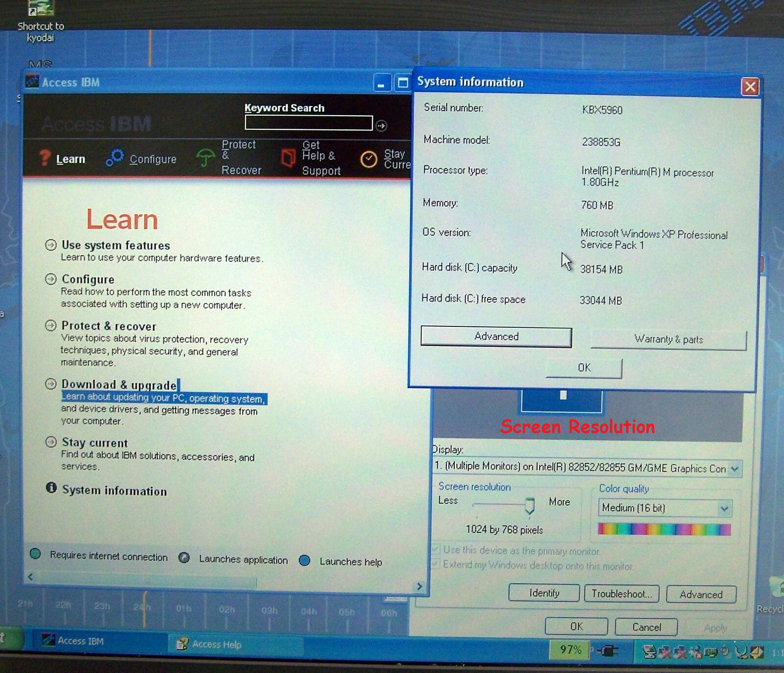Click the Advanced button in System information
This screenshot has height=673, width=784.
496,336
